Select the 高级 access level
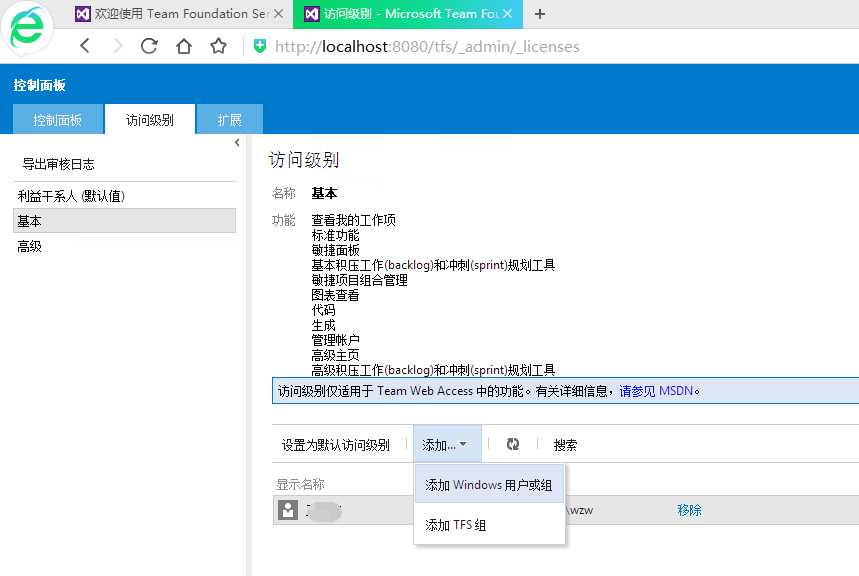Screen dimensions: 859x576 (x=124, y=247)
